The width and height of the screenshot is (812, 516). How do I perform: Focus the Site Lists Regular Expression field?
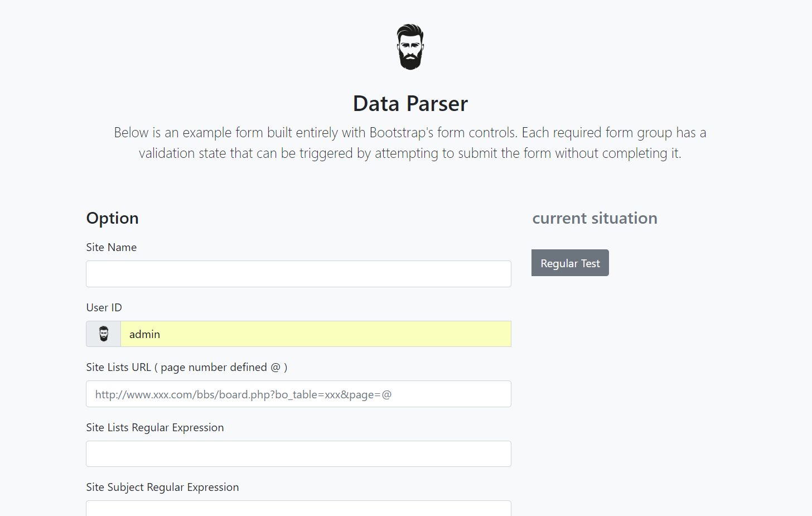point(298,454)
